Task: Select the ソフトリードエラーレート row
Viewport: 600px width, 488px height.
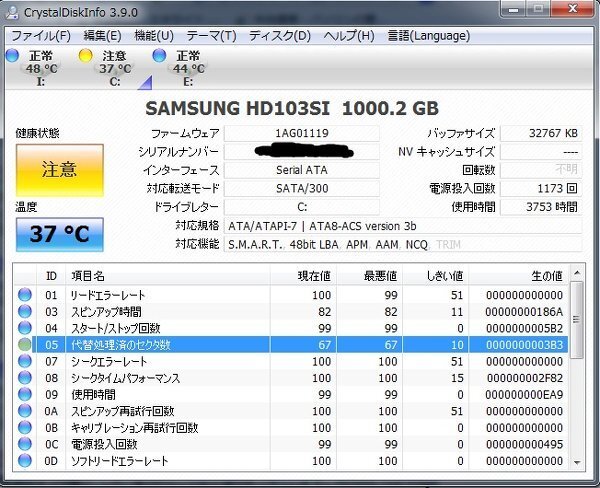Action: tap(291, 460)
